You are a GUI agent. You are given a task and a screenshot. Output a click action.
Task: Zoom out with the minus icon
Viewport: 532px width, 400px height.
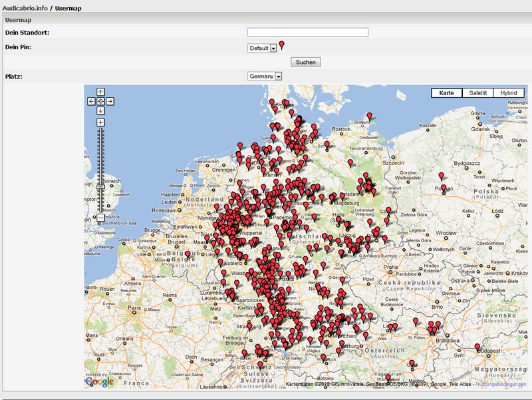pos(100,218)
